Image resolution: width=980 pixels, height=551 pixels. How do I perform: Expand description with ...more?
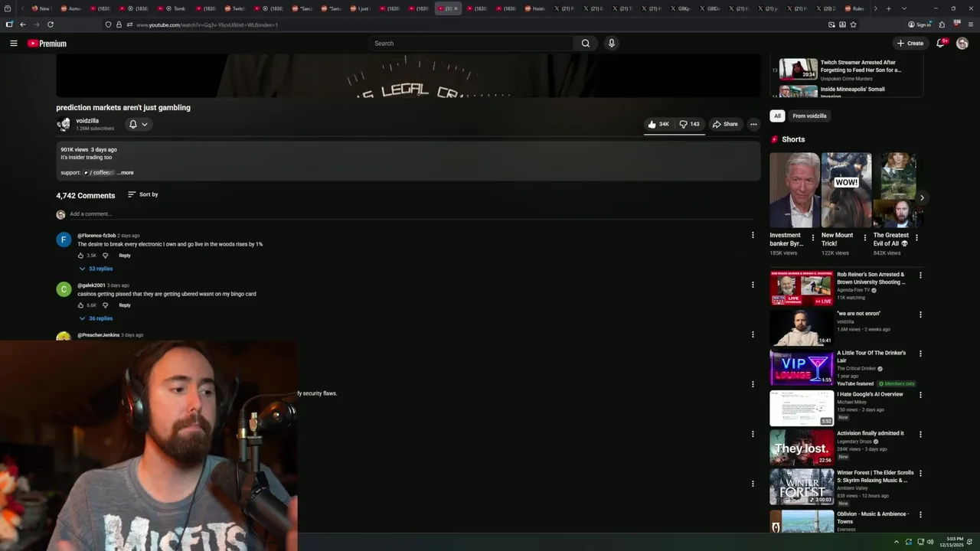point(126,173)
